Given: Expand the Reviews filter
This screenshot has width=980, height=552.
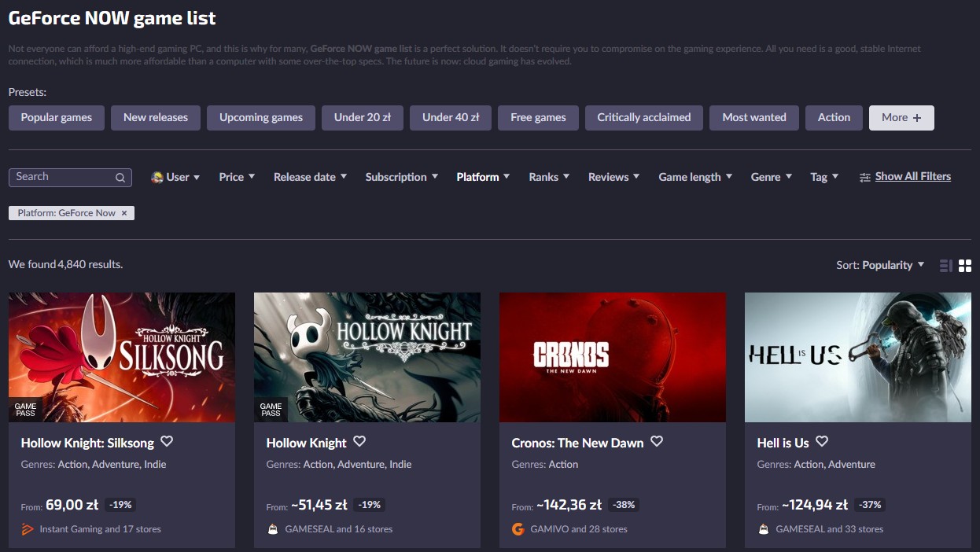Looking at the screenshot, I should 614,177.
